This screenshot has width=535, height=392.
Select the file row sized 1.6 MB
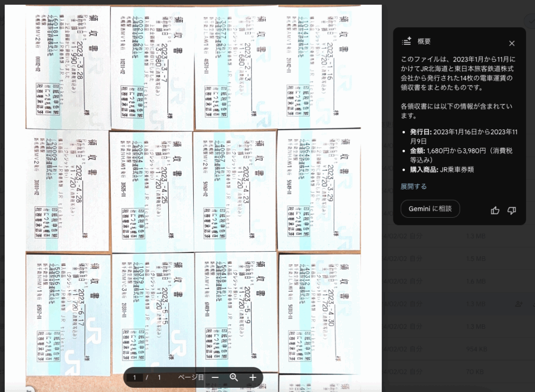[475, 281]
